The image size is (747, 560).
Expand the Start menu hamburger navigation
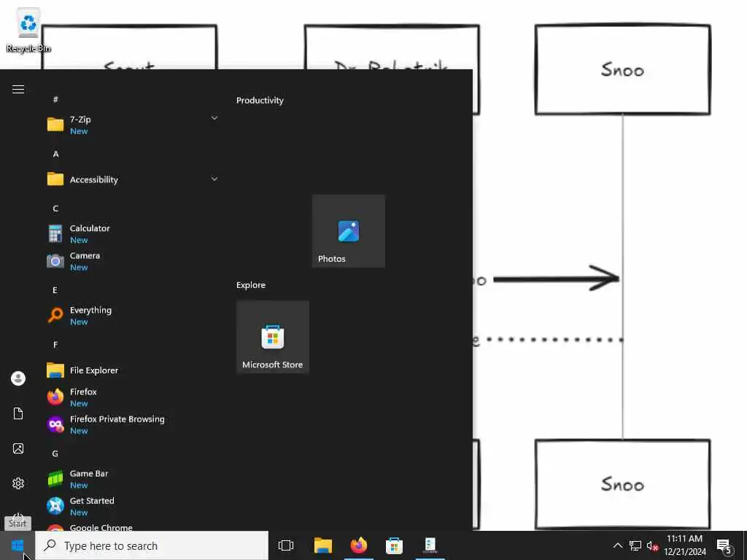[x=18, y=89]
